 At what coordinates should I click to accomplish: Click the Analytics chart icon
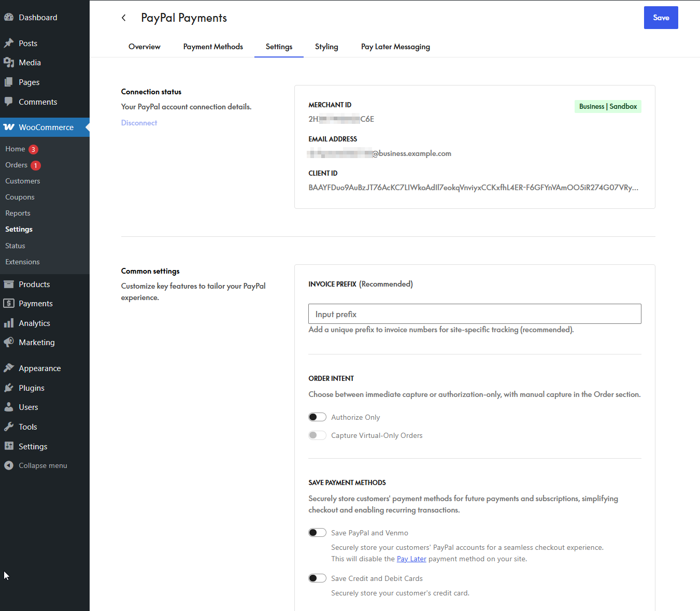[9, 323]
